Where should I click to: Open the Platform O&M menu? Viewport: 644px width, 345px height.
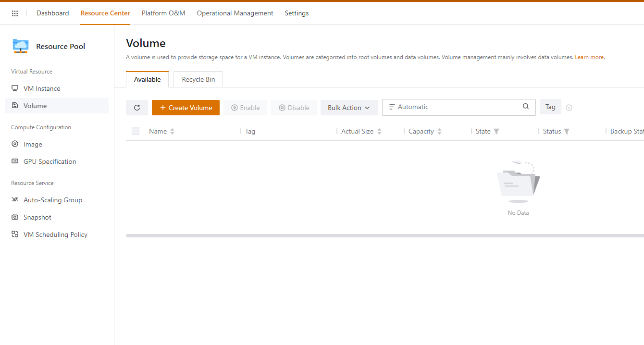[163, 13]
